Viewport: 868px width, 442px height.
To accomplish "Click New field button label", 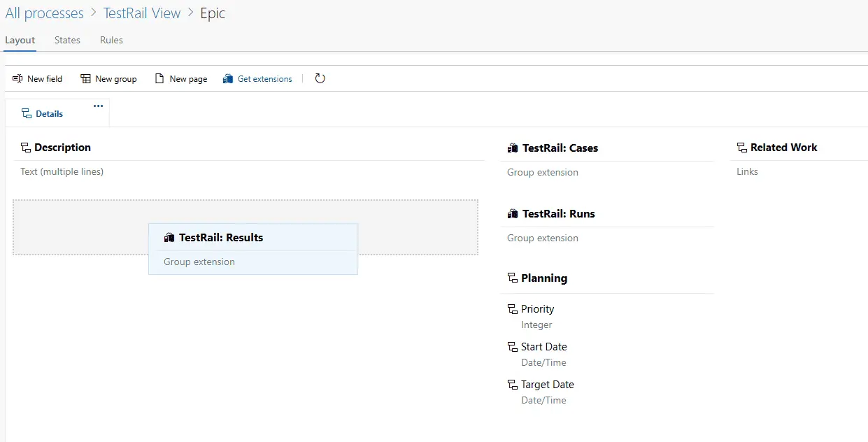I will click(45, 79).
